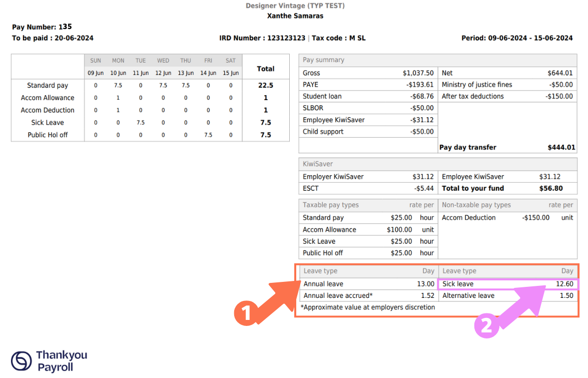Open the Taxable pay types header

click(x=331, y=205)
